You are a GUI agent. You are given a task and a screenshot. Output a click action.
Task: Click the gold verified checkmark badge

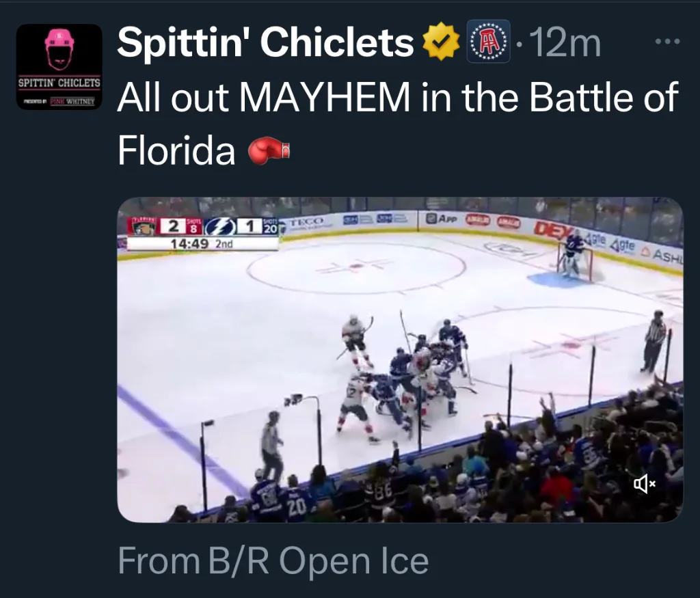(x=442, y=42)
